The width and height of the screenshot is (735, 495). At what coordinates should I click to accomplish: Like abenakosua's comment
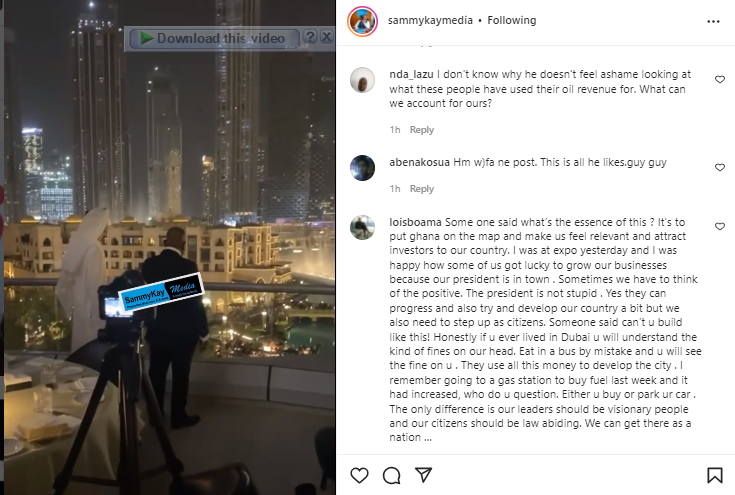click(x=720, y=167)
